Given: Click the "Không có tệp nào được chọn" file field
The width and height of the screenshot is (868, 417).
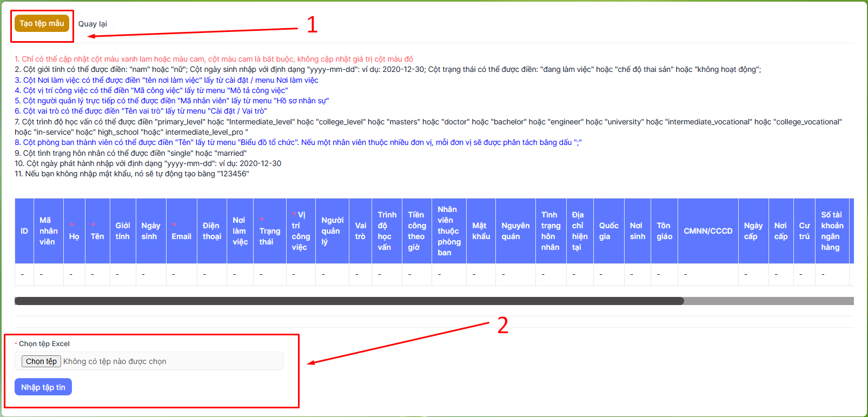Looking at the screenshot, I should pyautogui.click(x=115, y=361).
